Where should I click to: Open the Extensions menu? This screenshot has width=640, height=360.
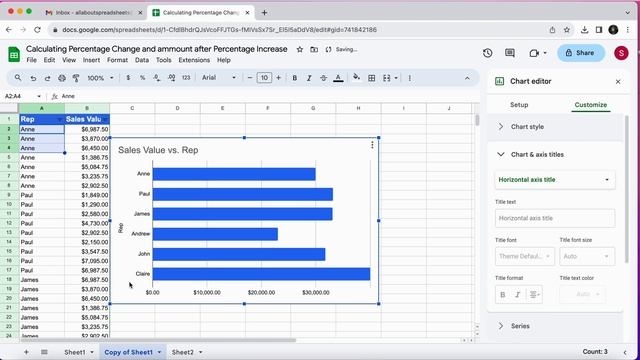[x=194, y=60]
